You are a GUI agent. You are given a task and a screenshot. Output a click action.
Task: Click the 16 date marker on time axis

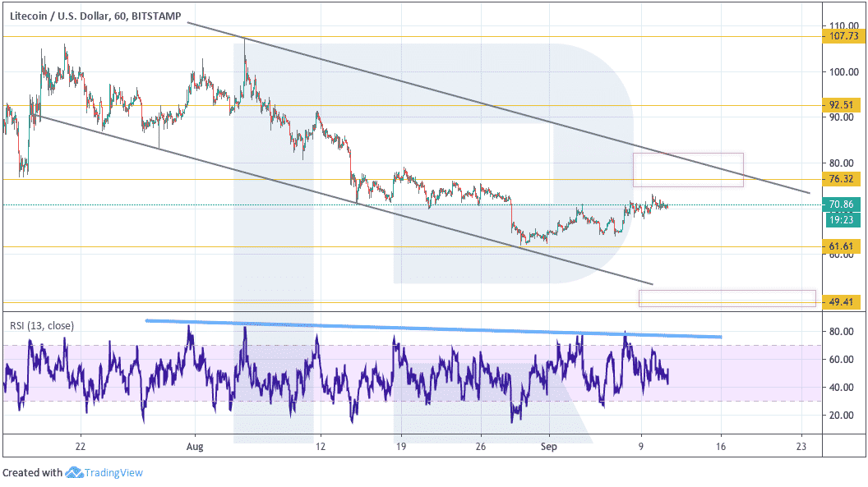coord(721,447)
